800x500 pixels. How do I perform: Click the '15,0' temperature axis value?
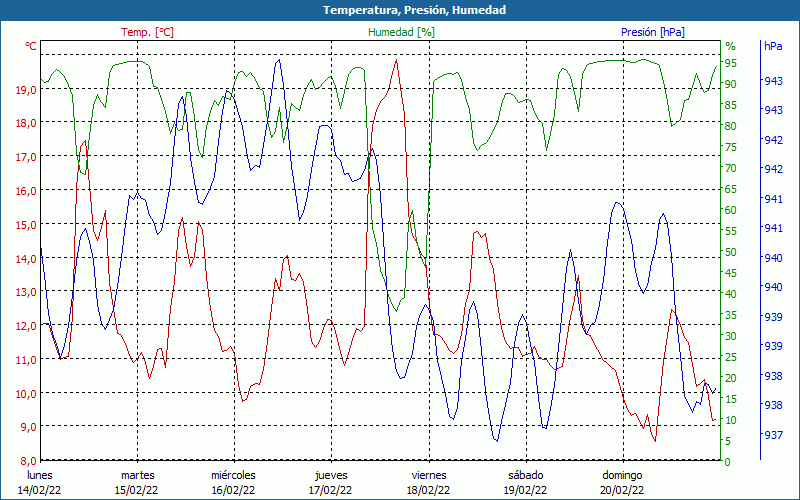click(27, 225)
